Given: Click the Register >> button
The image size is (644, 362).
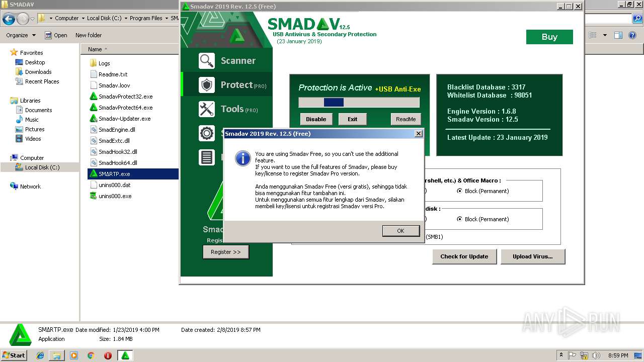Looking at the screenshot, I should pyautogui.click(x=226, y=252).
